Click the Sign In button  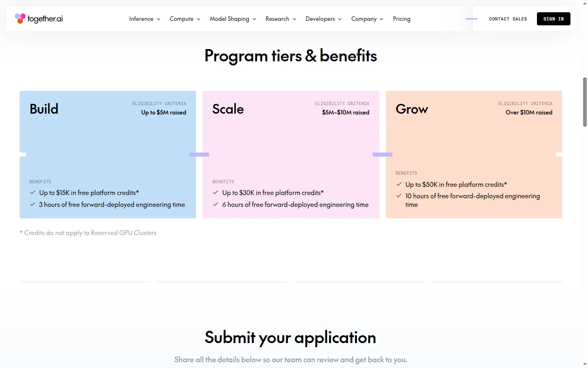(x=553, y=19)
